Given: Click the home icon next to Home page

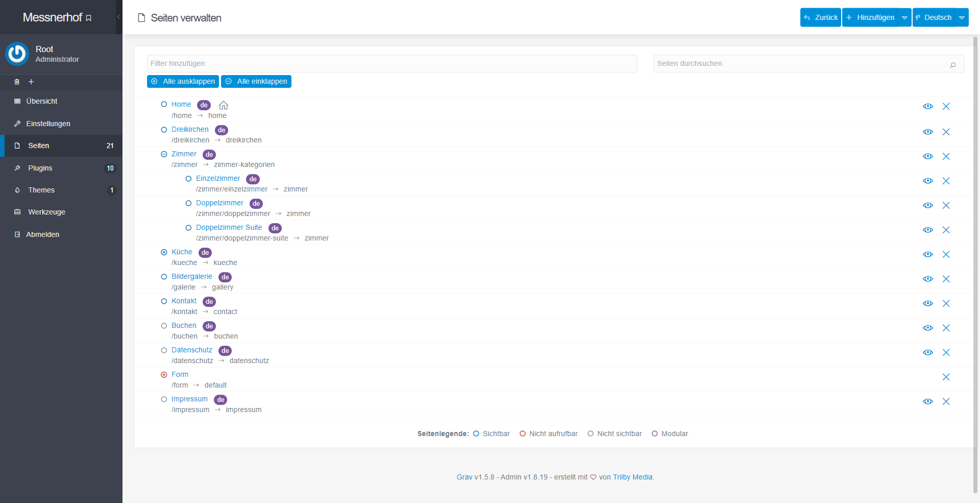Looking at the screenshot, I should (223, 105).
